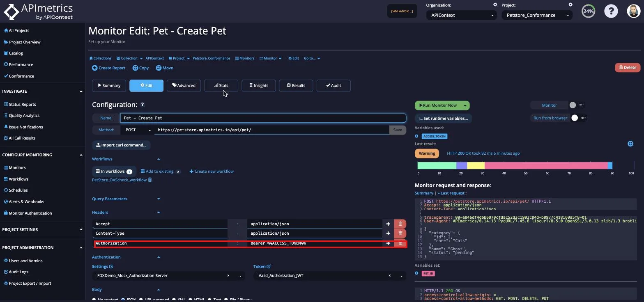The image size is (644, 302).
Task: Open Alerts & Webhooks in sidebar
Action: pos(24,201)
